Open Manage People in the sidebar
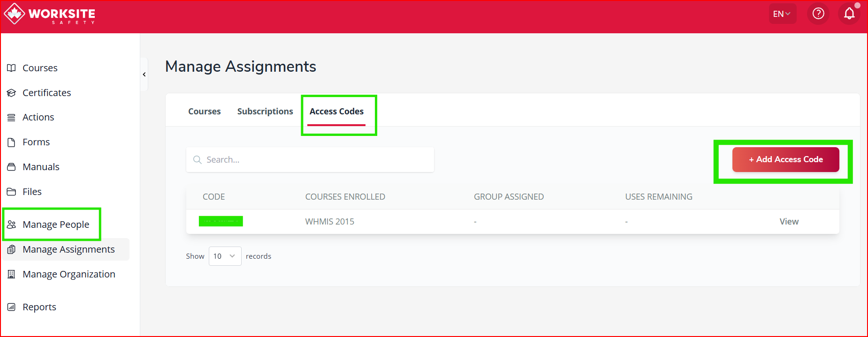 point(55,225)
